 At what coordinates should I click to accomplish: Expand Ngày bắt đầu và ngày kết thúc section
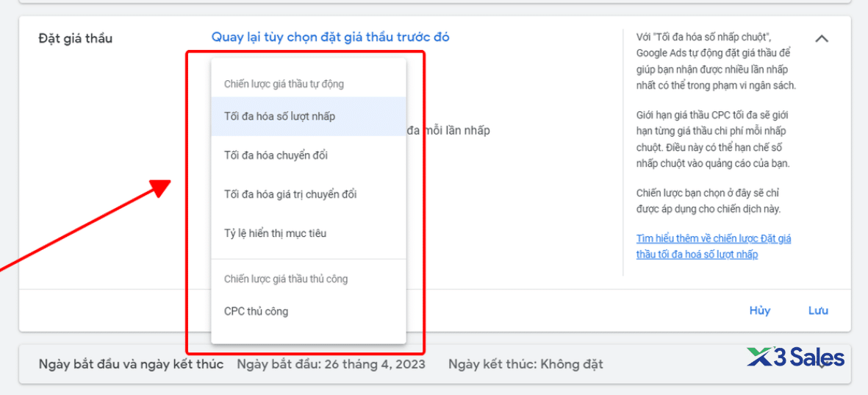click(x=434, y=364)
